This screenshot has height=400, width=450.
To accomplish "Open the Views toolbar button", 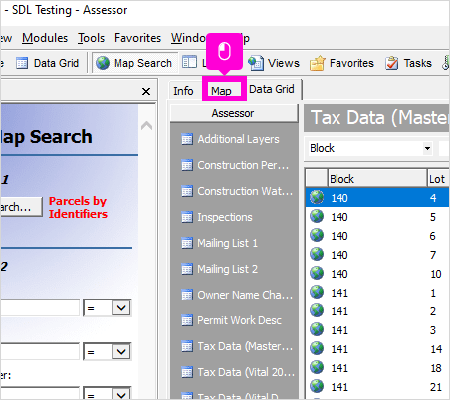I will [x=274, y=63].
